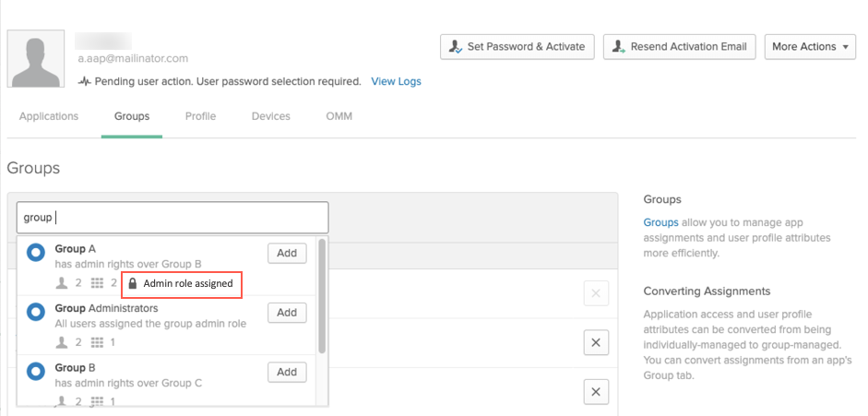Image resolution: width=868 pixels, height=416 pixels.
Task: Open the View Logs link
Action: [397, 82]
